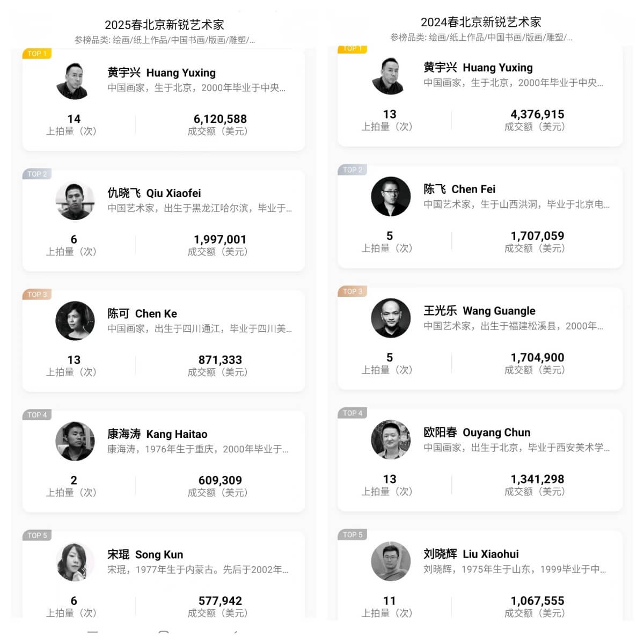The image size is (644, 644).
Task: Open Qiu Xiaofei's profile photo
Action: tap(75, 201)
